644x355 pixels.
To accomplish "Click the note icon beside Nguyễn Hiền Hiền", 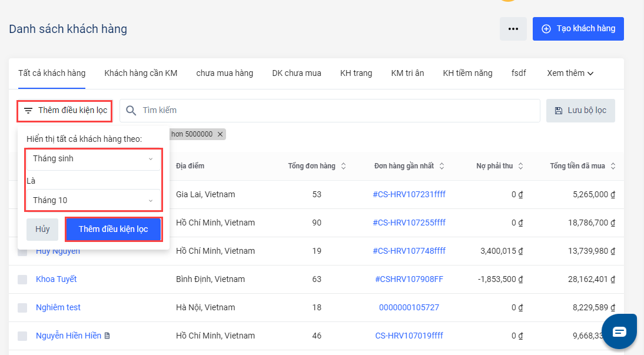I will point(107,336).
